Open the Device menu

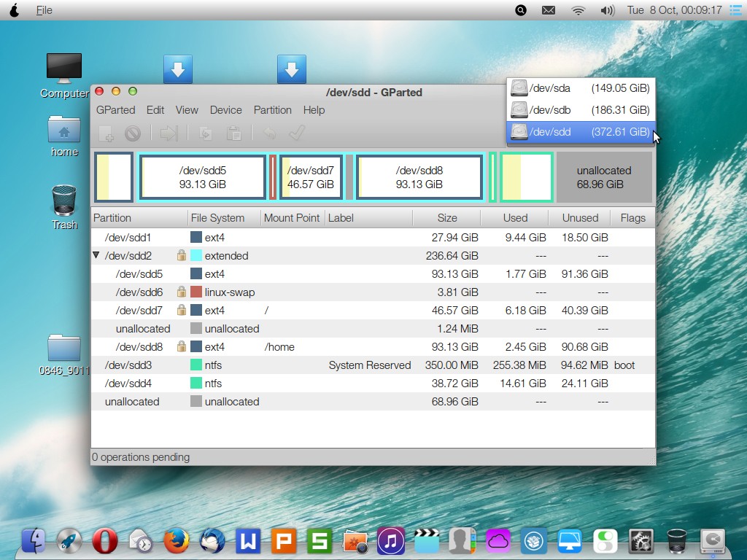tap(226, 110)
